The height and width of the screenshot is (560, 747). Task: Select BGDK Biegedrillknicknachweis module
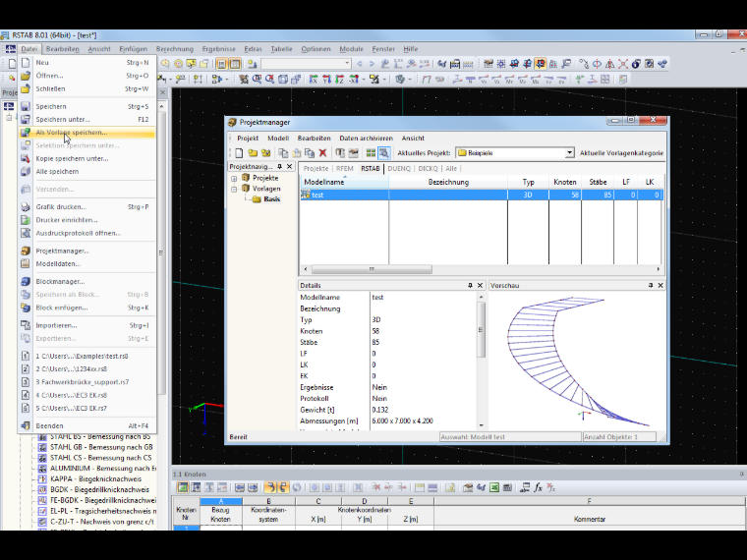(99, 489)
